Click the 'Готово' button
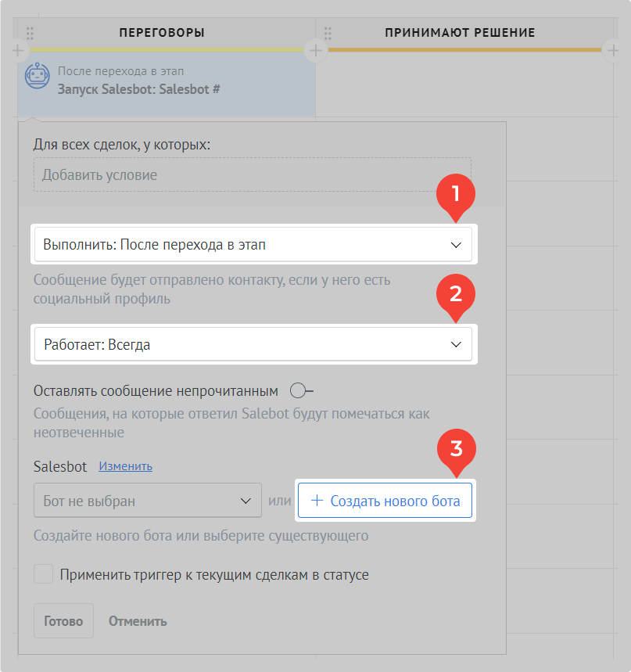Image resolution: width=631 pixels, height=672 pixels. point(63,621)
